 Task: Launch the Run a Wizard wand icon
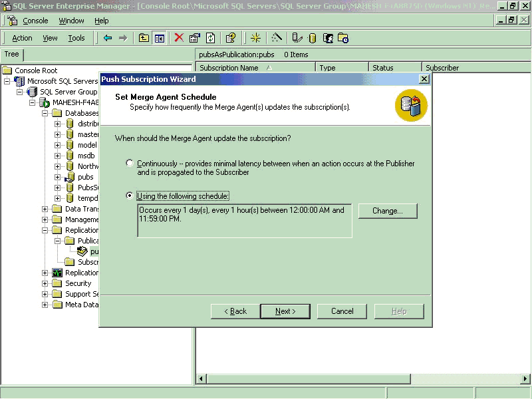[277, 38]
